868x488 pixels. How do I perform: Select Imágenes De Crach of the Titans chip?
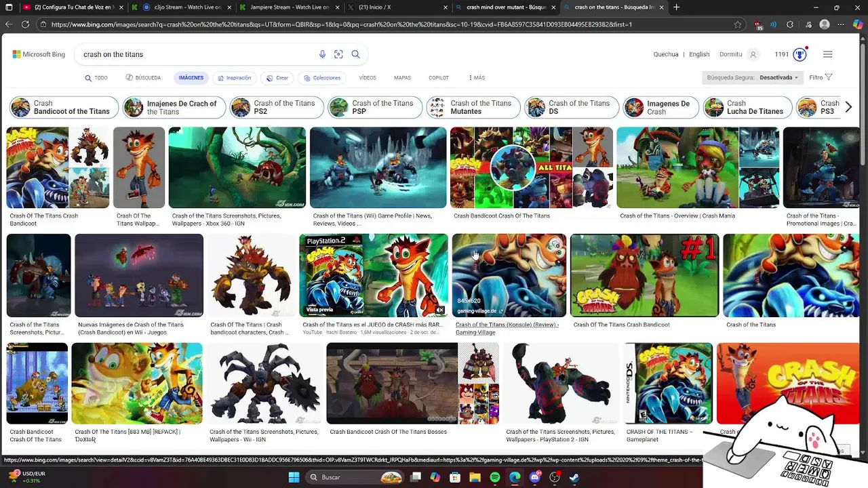[x=174, y=107]
